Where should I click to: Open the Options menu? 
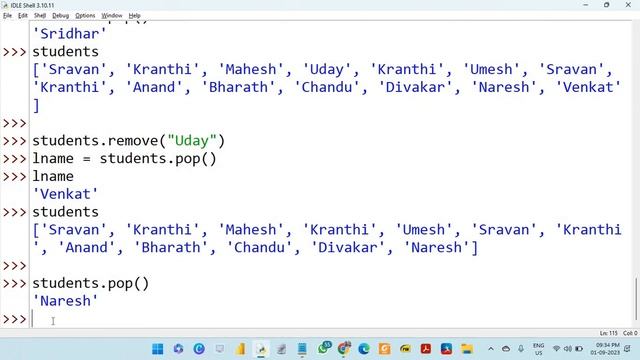(x=85, y=16)
